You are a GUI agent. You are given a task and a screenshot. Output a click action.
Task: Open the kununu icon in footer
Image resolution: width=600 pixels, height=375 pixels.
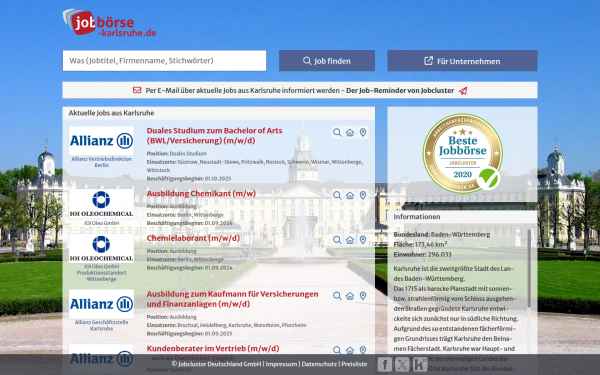pyautogui.click(x=420, y=364)
